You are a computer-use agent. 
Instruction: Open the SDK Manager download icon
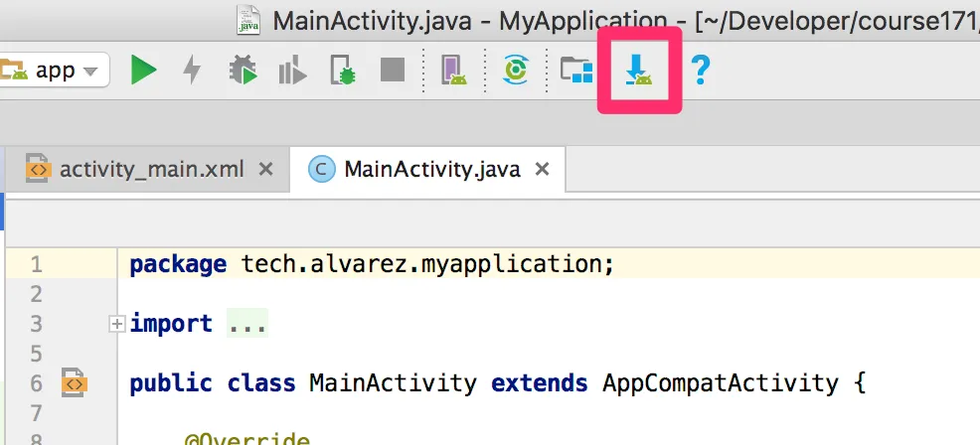pyautogui.click(x=639, y=70)
